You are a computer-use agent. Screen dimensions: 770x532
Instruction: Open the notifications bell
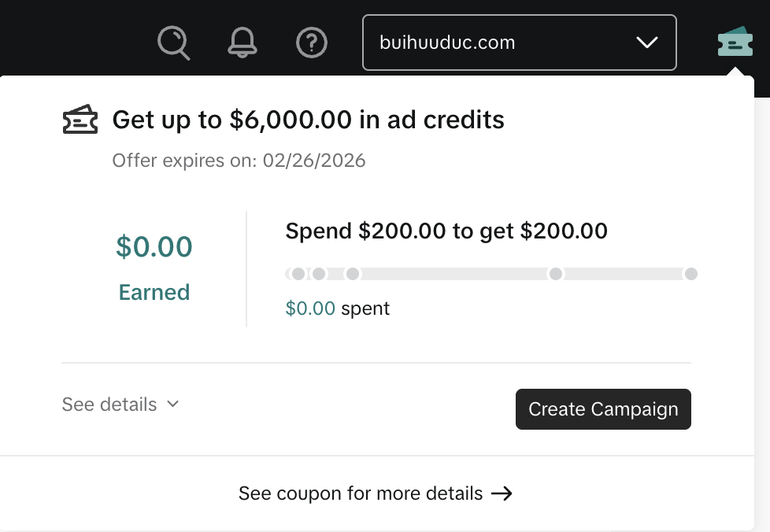click(x=243, y=42)
